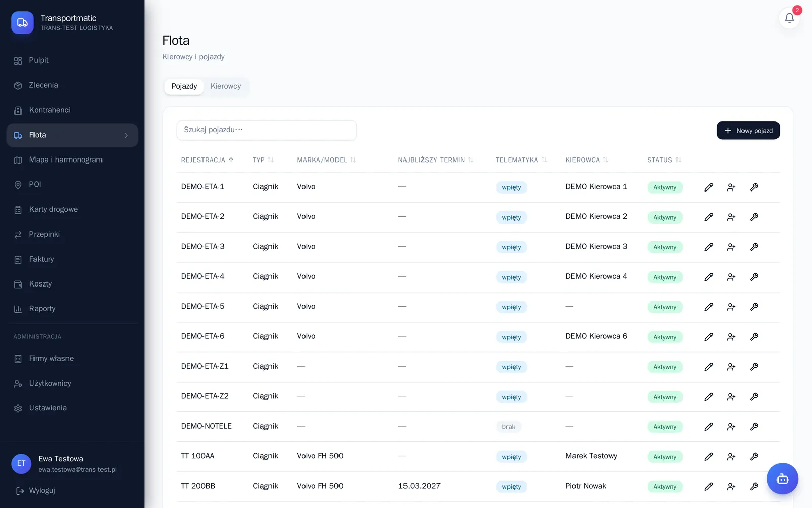The height and width of the screenshot is (508, 812).
Task: Open Ustawienia settings page
Action: pyautogui.click(x=72, y=408)
